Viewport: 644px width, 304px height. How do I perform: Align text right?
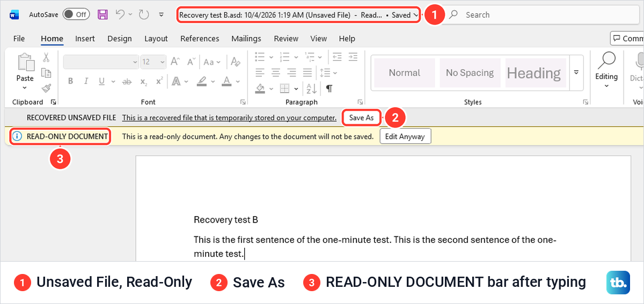click(292, 72)
